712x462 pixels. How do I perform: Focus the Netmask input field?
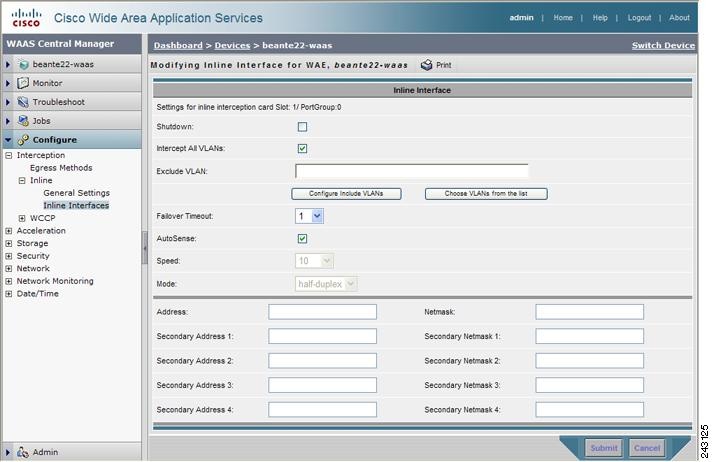click(x=589, y=312)
